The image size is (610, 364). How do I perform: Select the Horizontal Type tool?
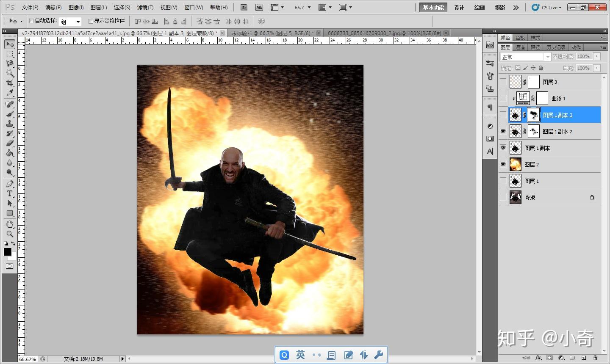10,193
